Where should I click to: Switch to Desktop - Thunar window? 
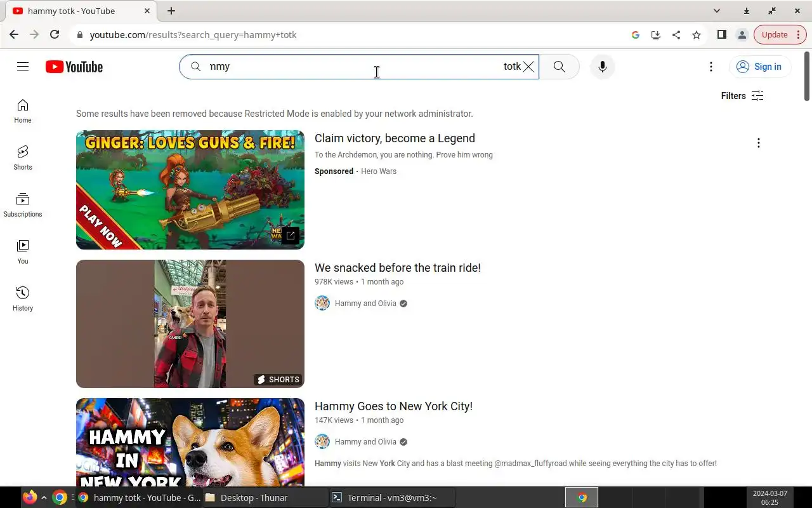coord(265,498)
